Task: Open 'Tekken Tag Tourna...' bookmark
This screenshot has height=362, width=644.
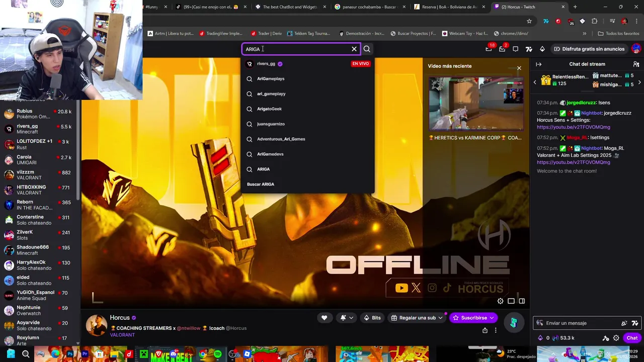Action: 308,34
